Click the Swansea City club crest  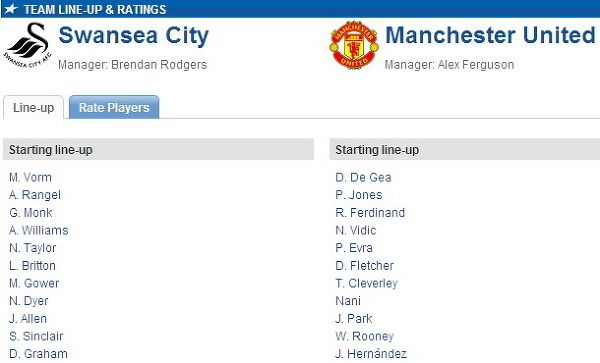point(28,46)
